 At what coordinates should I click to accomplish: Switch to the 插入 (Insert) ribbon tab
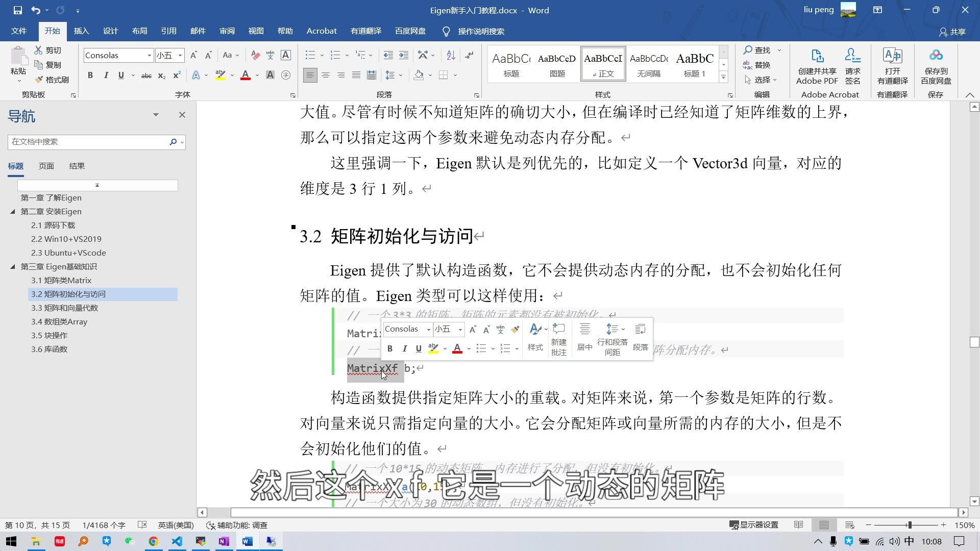[x=81, y=31]
